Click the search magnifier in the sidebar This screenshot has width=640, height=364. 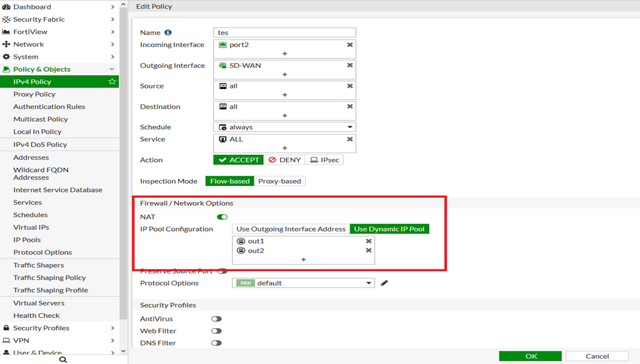(63, 360)
